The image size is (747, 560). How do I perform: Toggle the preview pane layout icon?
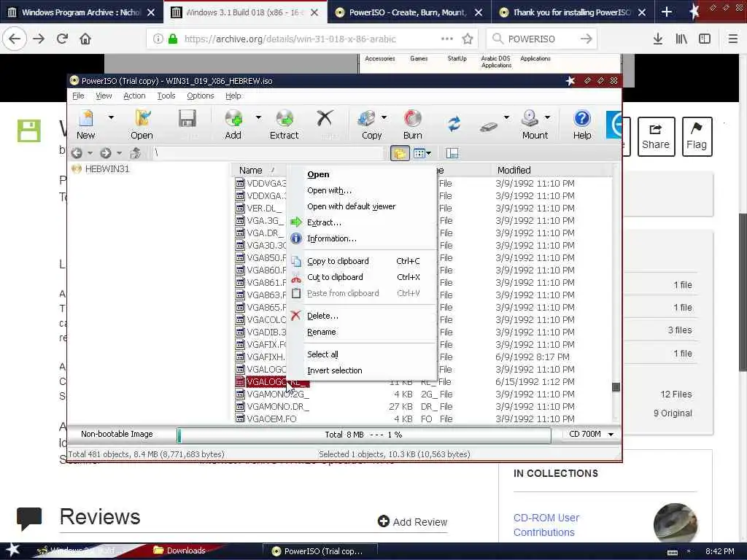point(452,153)
